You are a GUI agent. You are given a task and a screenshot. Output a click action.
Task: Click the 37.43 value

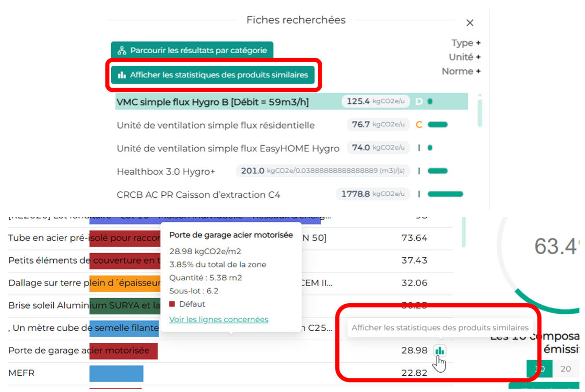point(414,260)
